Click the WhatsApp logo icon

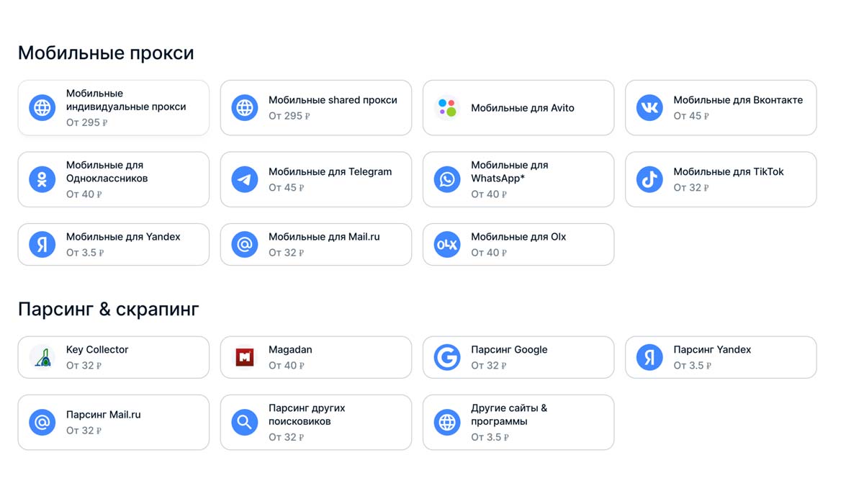[447, 179]
